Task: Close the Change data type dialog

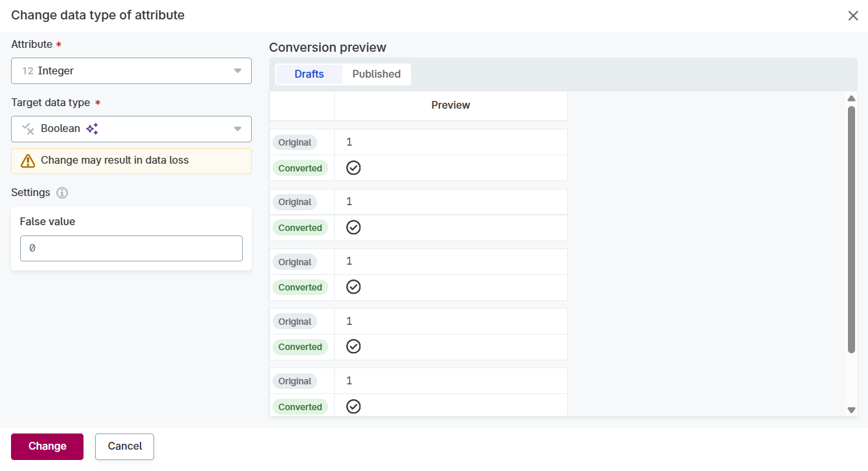Action: 853,16
